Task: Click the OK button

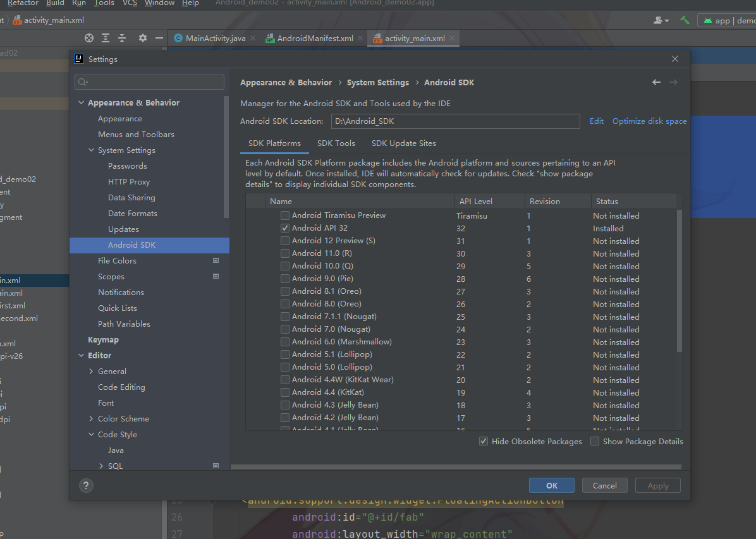Action: point(552,485)
